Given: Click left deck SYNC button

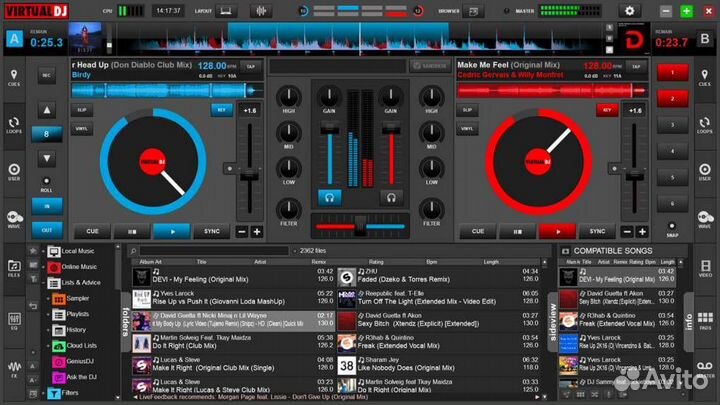Looking at the screenshot, I should pos(212,231).
